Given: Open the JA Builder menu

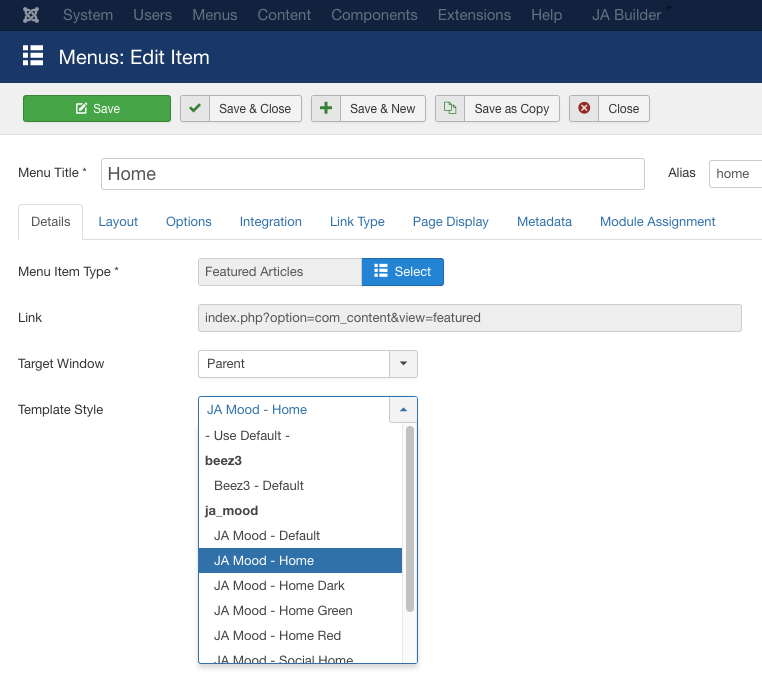Looking at the screenshot, I should pos(626,15).
